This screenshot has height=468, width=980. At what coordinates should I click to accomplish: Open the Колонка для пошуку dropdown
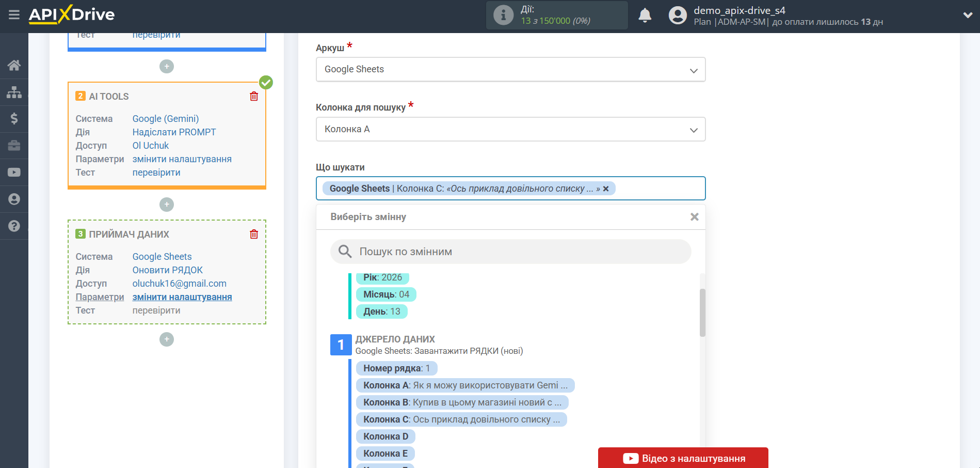pos(510,130)
